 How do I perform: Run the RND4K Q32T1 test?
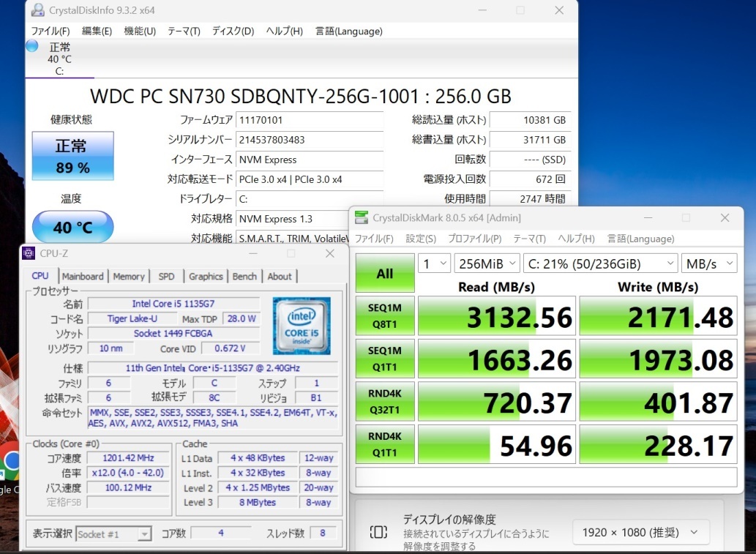tap(385, 402)
